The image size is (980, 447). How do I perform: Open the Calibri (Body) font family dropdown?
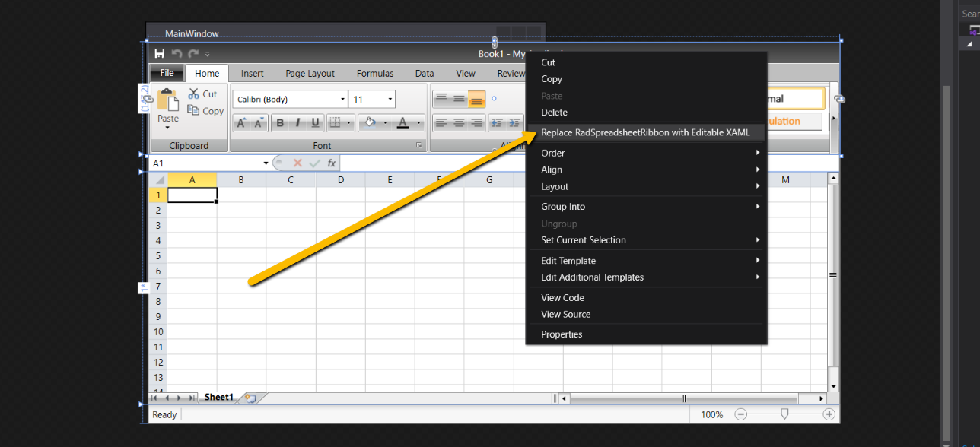pyautogui.click(x=342, y=100)
